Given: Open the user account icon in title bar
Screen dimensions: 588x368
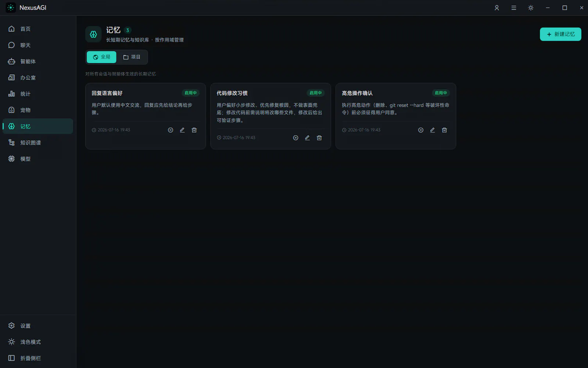Looking at the screenshot, I should (496, 8).
